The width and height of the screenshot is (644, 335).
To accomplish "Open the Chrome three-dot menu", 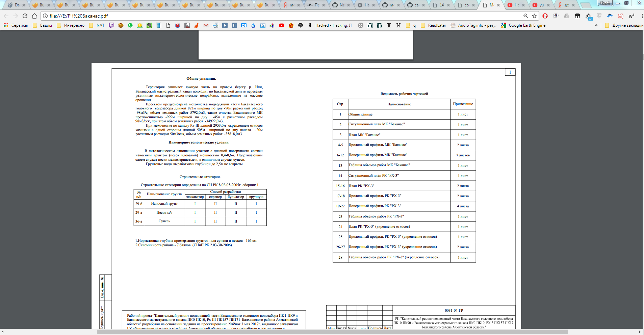I will pos(642,16).
